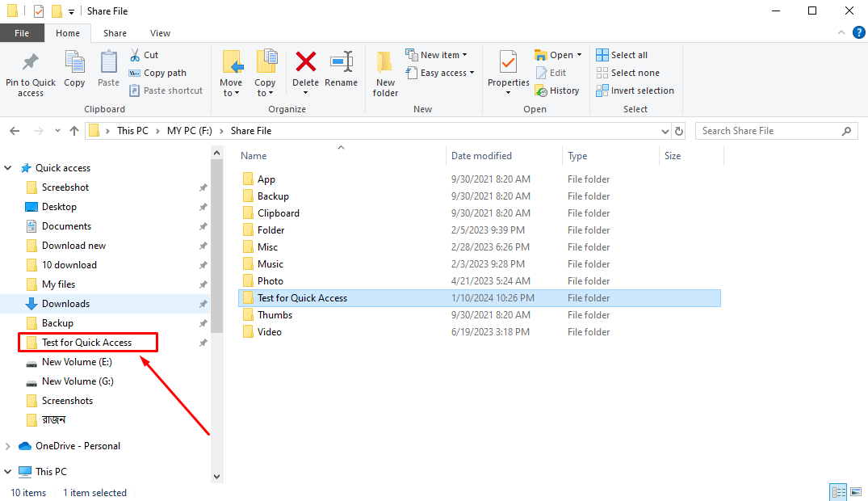Open the File menu
868x501 pixels.
[x=22, y=33]
